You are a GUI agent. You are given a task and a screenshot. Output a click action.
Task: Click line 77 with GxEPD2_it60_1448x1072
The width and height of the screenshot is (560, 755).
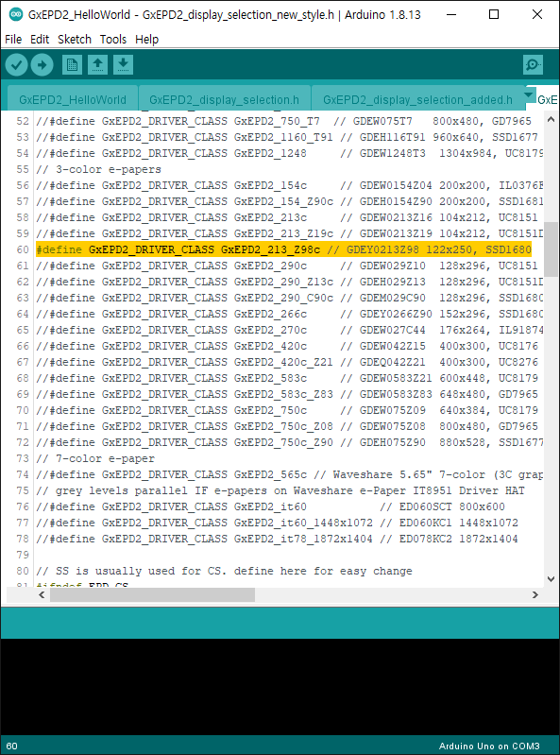pos(277,523)
